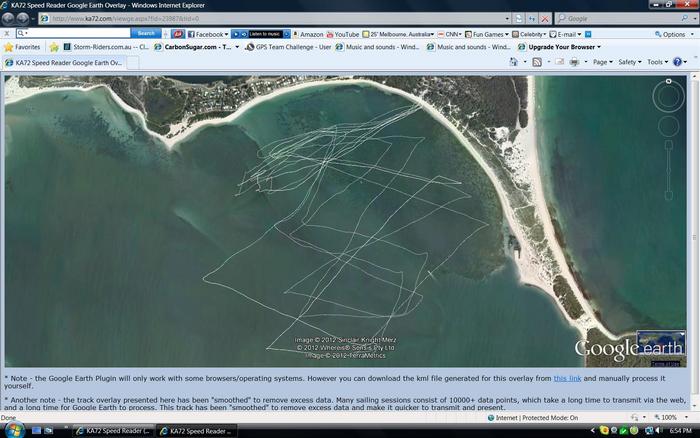Expand the Safety dropdown menu
The height and width of the screenshot is (438, 700).
click(x=629, y=62)
